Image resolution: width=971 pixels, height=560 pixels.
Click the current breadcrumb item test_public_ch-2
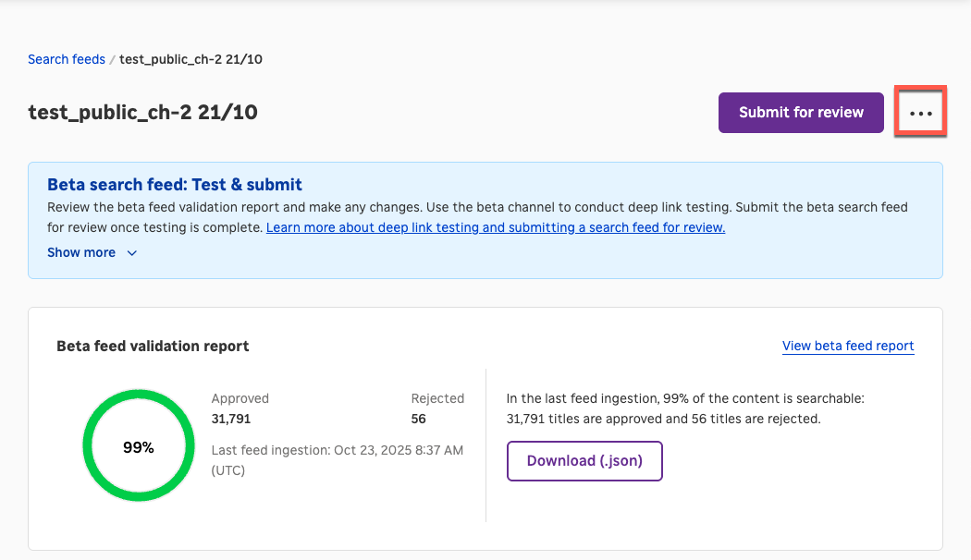190,58
